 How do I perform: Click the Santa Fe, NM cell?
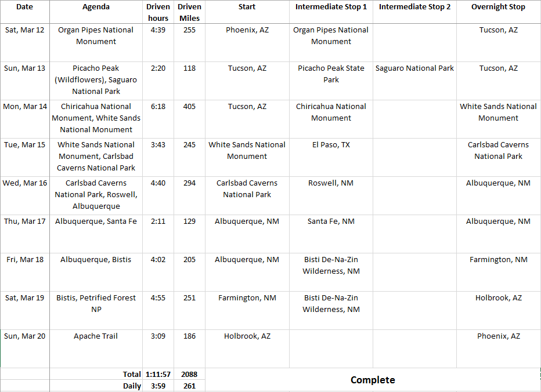[x=331, y=222]
